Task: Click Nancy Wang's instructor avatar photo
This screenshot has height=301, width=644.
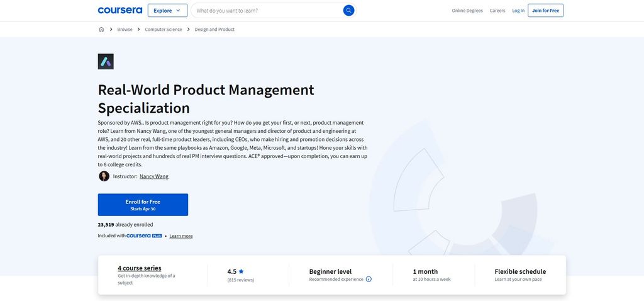Action: pyautogui.click(x=104, y=176)
